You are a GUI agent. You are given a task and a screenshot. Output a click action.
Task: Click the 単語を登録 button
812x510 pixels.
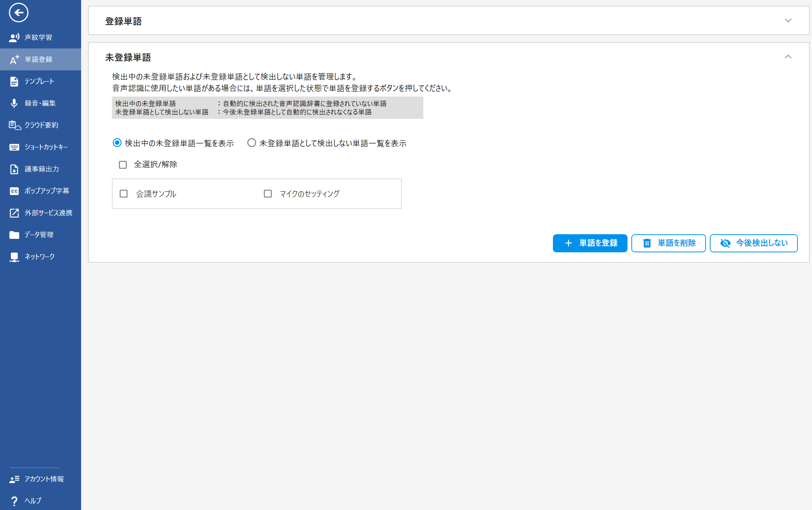point(590,243)
